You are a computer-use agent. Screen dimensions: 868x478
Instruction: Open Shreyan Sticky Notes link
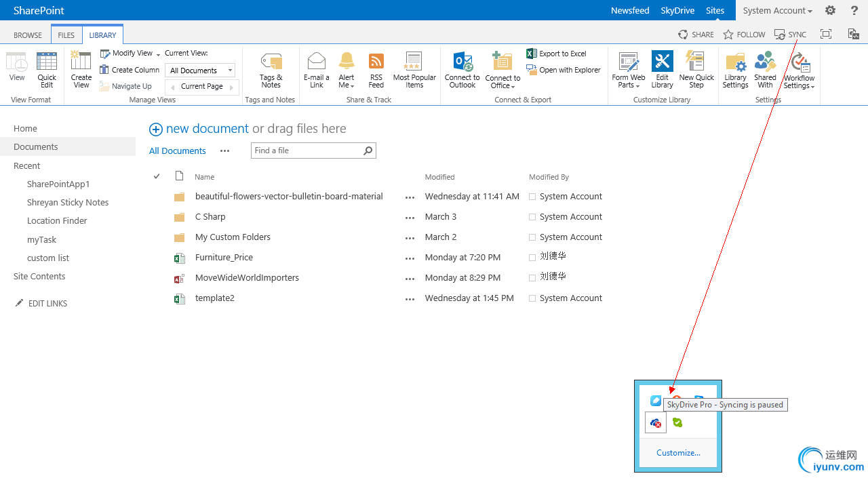(68, 203)
